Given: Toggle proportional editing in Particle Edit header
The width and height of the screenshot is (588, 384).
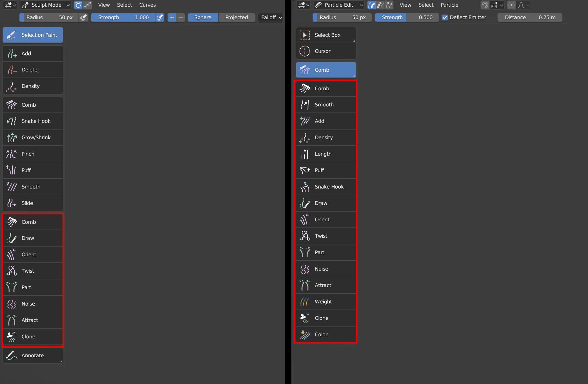Looking at the screenshot, I should pos(512,5).
